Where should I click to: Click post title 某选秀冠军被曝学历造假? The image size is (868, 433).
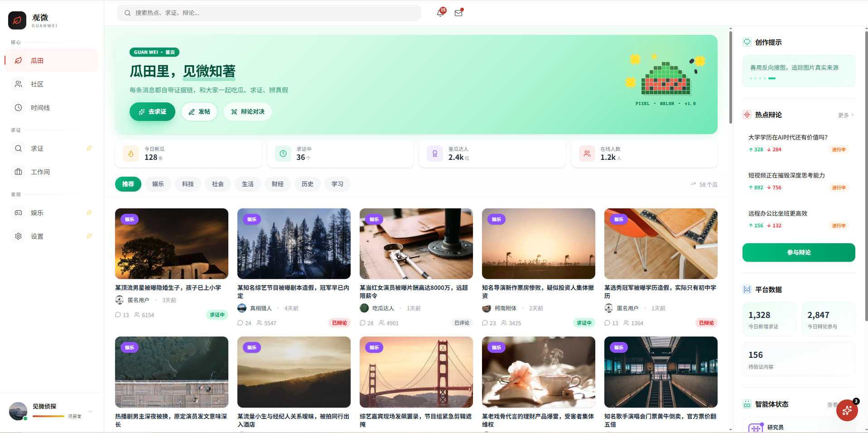[x=660, y=292]
